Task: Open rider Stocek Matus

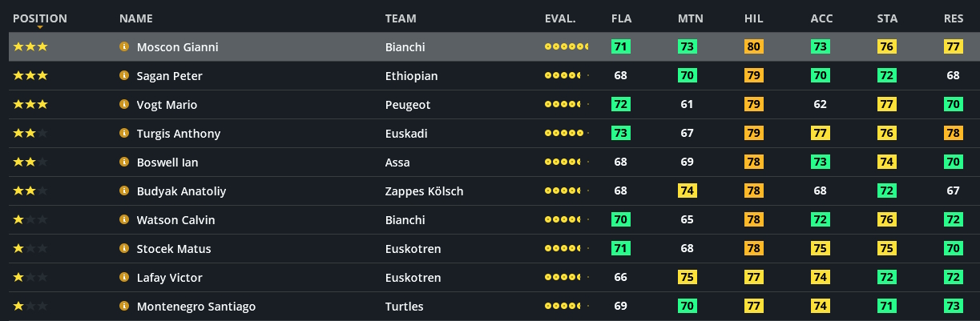Action: pos(174,249)
